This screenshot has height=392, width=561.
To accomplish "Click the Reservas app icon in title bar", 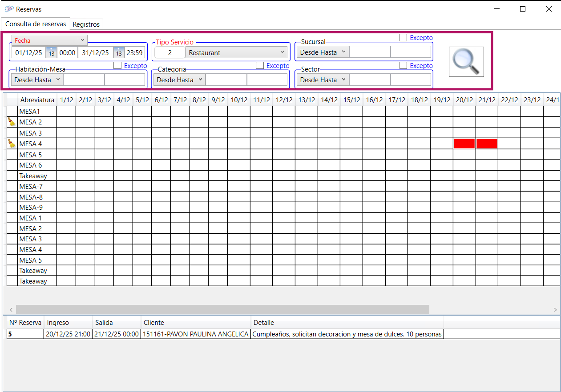I will pos(9,9).
